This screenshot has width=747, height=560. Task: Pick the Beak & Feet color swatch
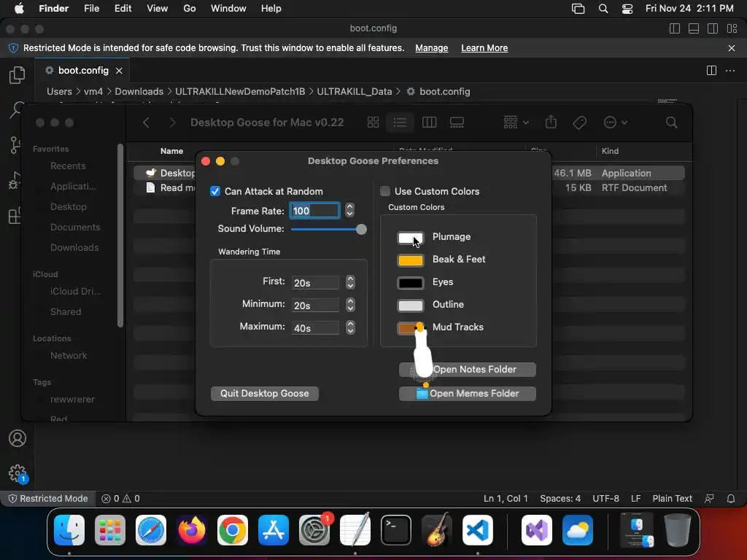(x=410, y=260)
